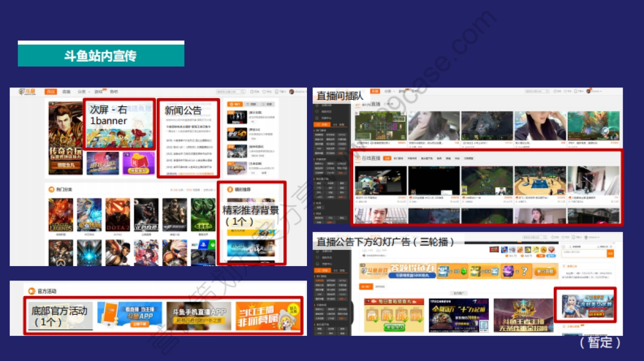Click the green gem reward icon in the quiz banner

click(x=464, y=271)
